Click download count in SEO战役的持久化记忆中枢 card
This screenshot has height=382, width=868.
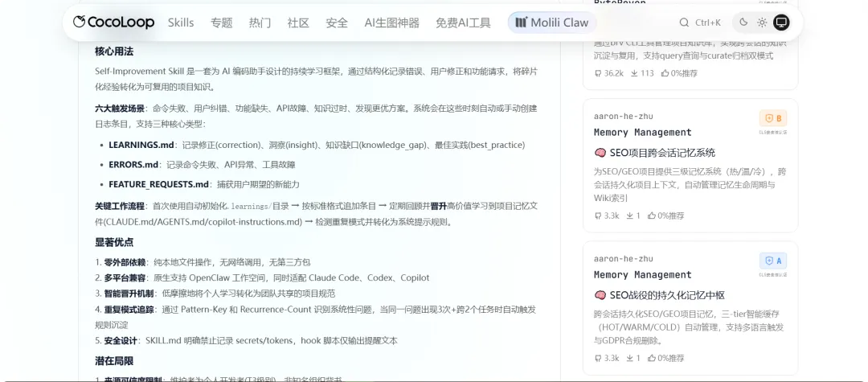pos(633,358)
